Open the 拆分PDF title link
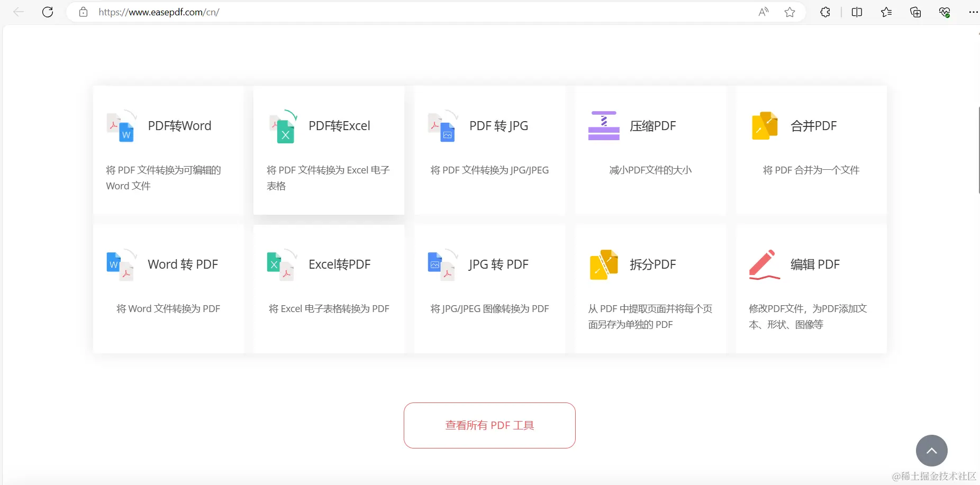The image size is (980, 485). click(x=653, y=264)
